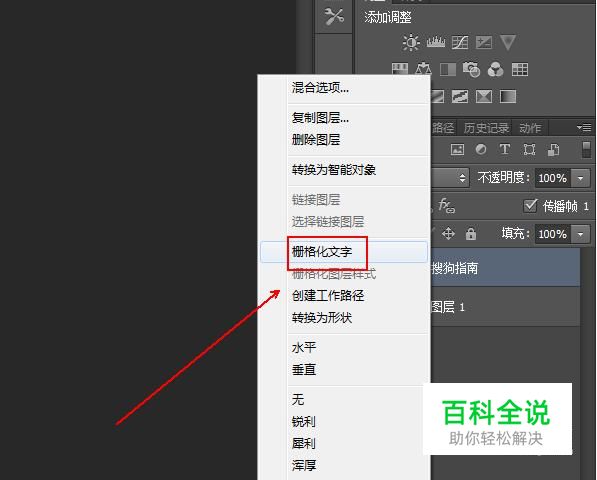Add a Vibrance adjustment layer
Viewport: 597px width, 480px height.
click(508, 42)
